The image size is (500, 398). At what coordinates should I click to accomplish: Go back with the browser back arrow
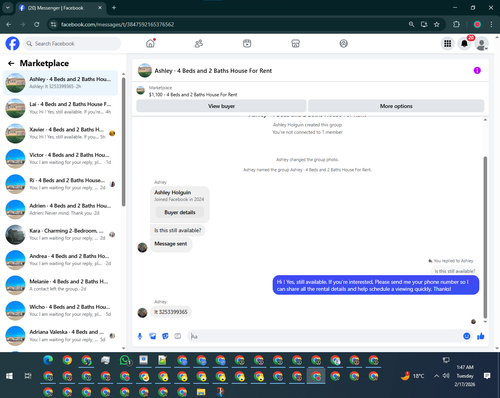[x=9, y=24]
